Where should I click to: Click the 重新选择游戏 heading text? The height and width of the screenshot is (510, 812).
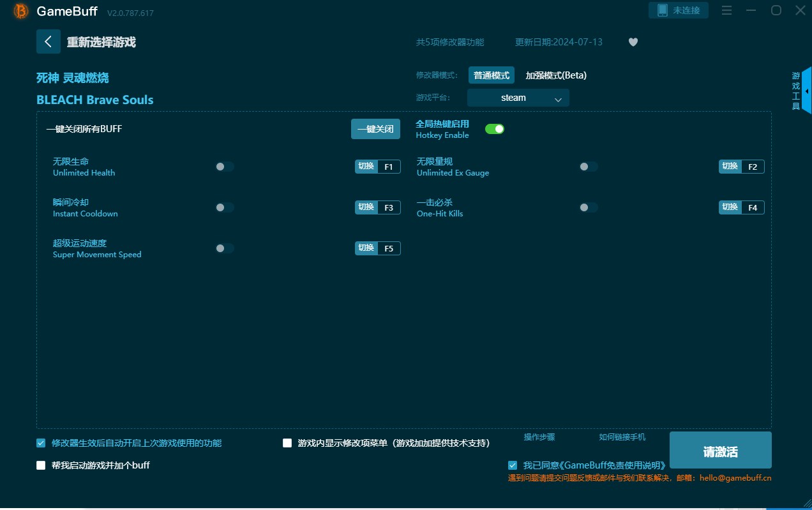[x=101, y=43]
